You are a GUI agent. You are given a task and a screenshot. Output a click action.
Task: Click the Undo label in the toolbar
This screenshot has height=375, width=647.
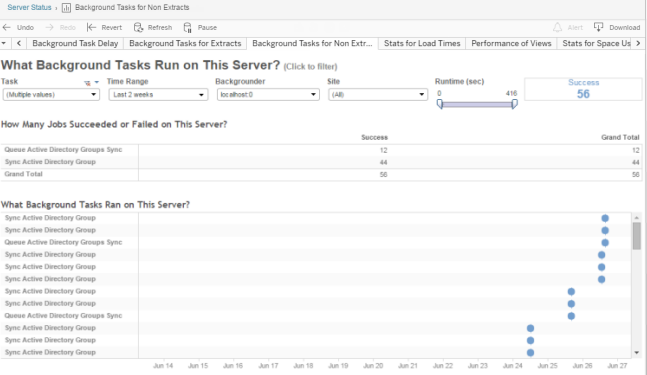pyautogui.click(x=25, y=28)
